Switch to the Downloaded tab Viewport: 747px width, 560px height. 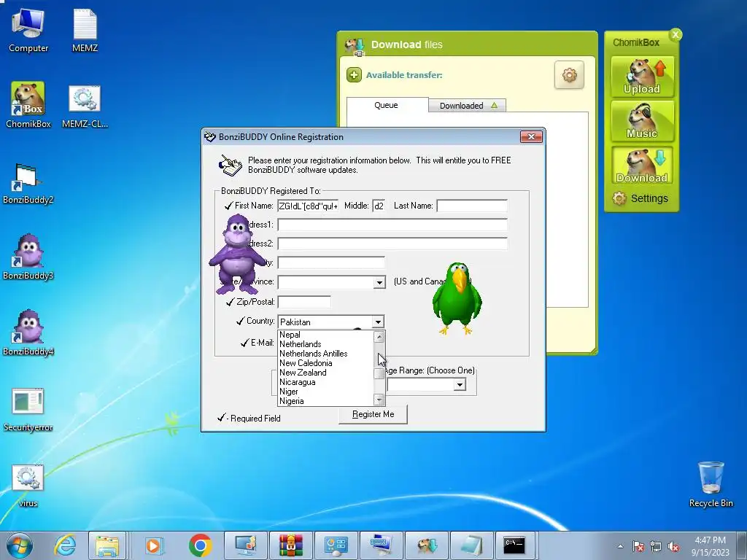pos(467,105)
